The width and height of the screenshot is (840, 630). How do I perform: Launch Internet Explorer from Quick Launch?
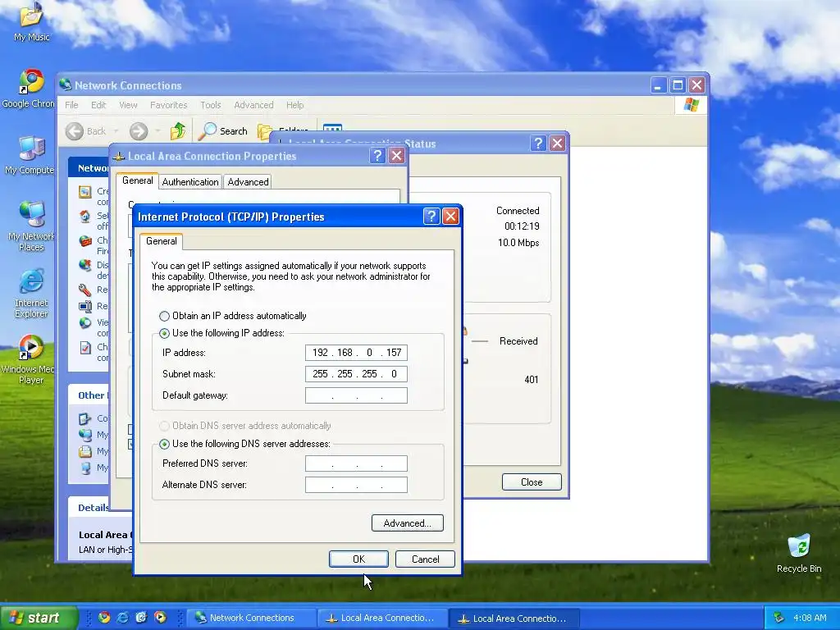point(123,618)
